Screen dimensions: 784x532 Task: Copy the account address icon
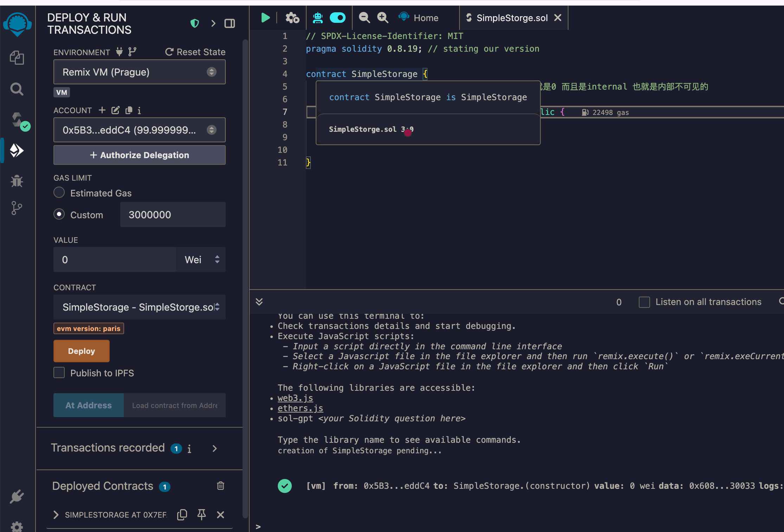(x=129, y=110)
